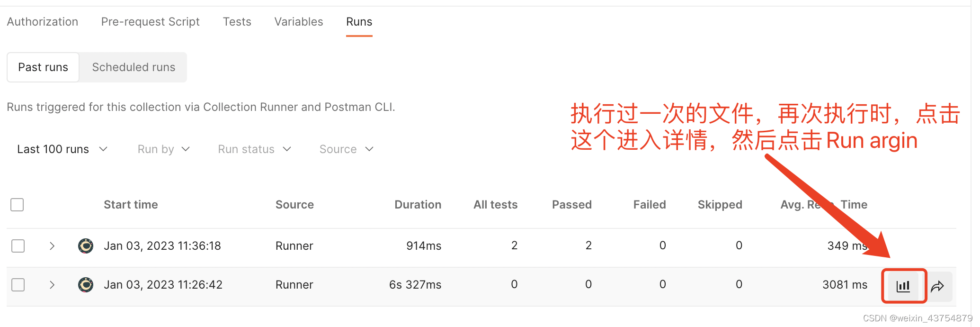Check the box for the 11:36:18 run
980x327 pixels.
[x=18, y=246]
